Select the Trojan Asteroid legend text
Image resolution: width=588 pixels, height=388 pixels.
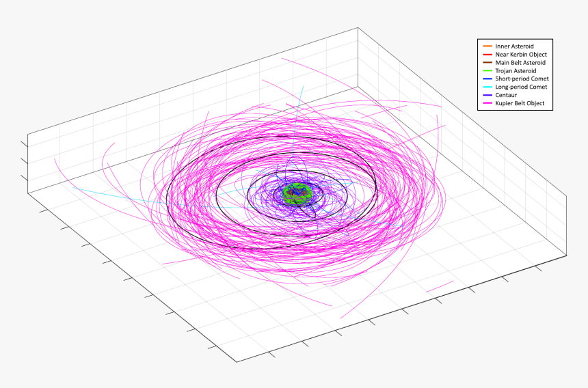pos(516,71)
